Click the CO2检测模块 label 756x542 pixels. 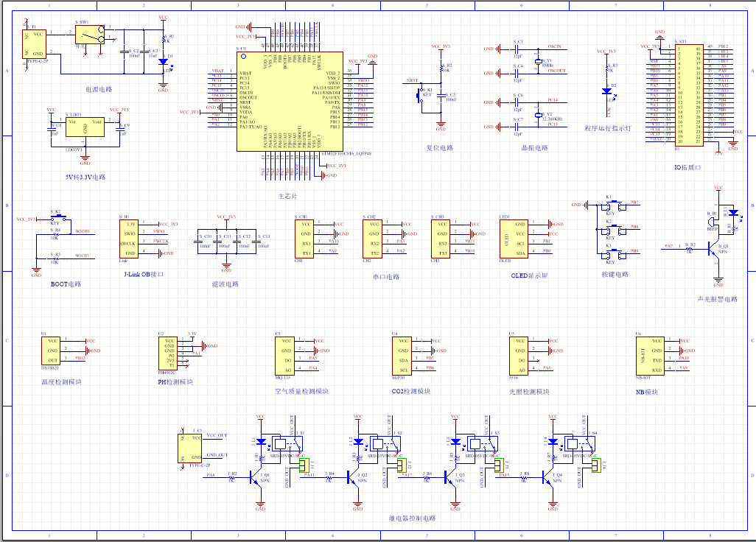[x=411, y=391]
